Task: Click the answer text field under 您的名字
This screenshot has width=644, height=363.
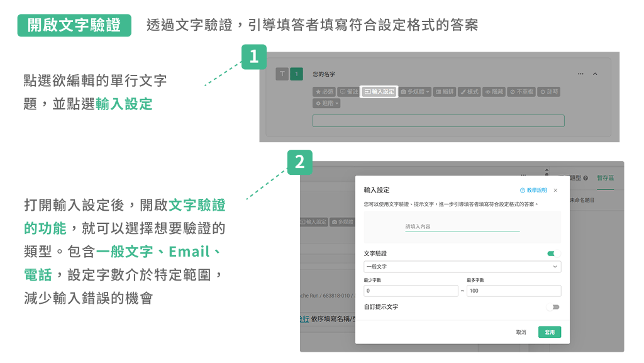Action: (x=438, y=121)
